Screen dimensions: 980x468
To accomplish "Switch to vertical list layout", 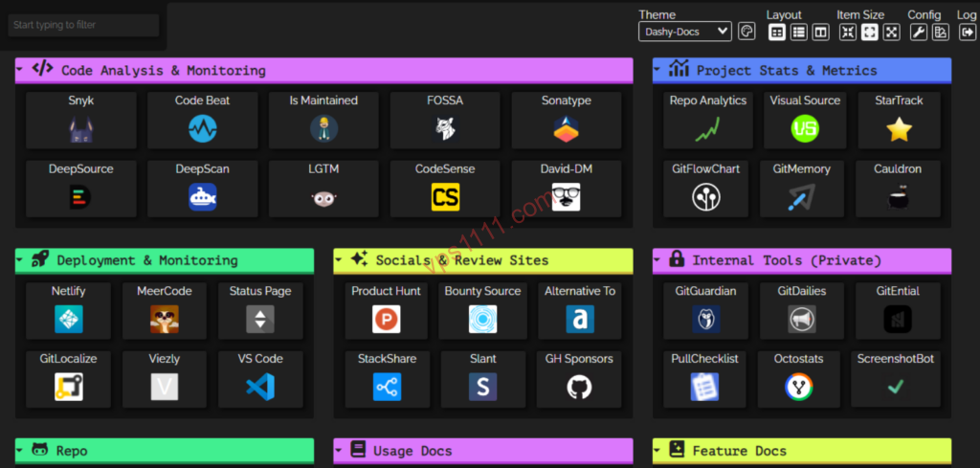I will click(799, 33).
